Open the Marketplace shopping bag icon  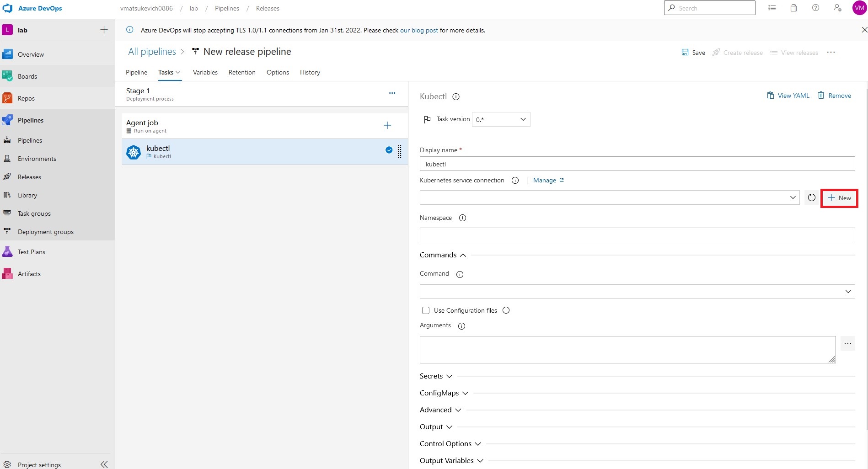tap(794, 8)
